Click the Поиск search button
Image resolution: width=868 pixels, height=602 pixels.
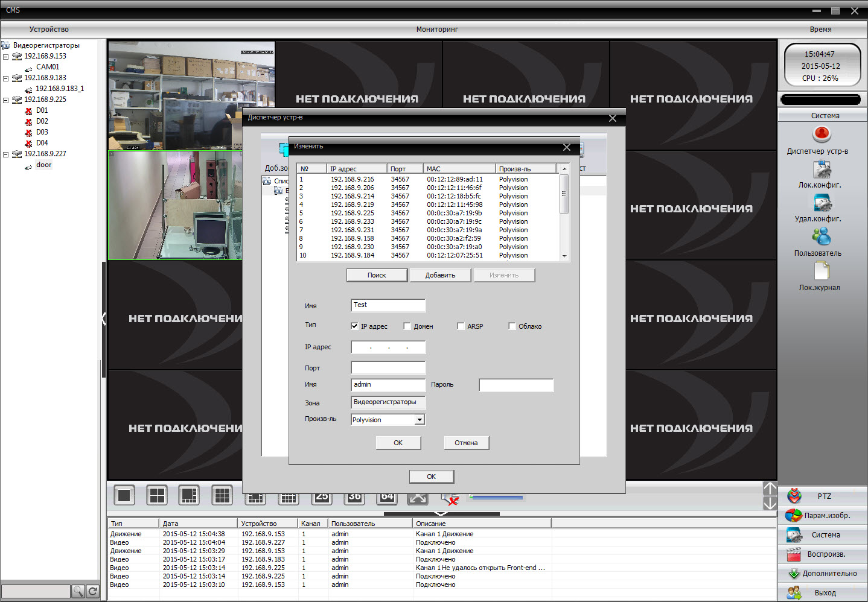point(377,275)
